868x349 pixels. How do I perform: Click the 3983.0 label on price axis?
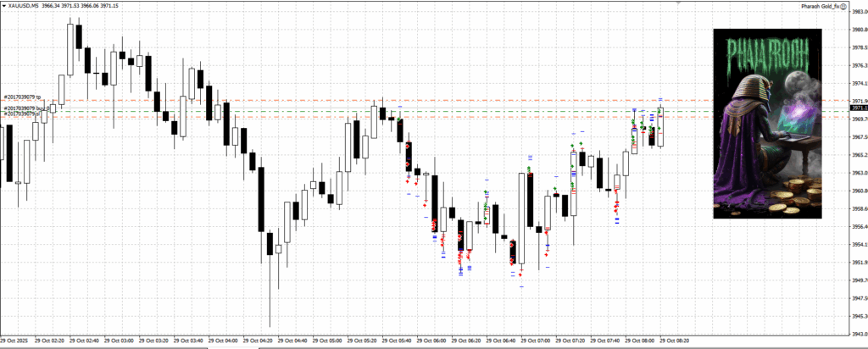coord(856,12)
